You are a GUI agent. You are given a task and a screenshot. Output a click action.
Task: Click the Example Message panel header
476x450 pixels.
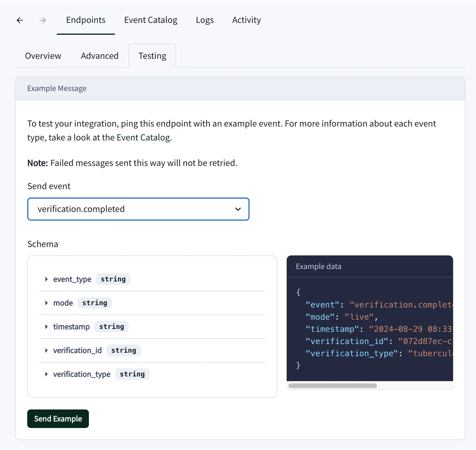(x=240, y=88)
